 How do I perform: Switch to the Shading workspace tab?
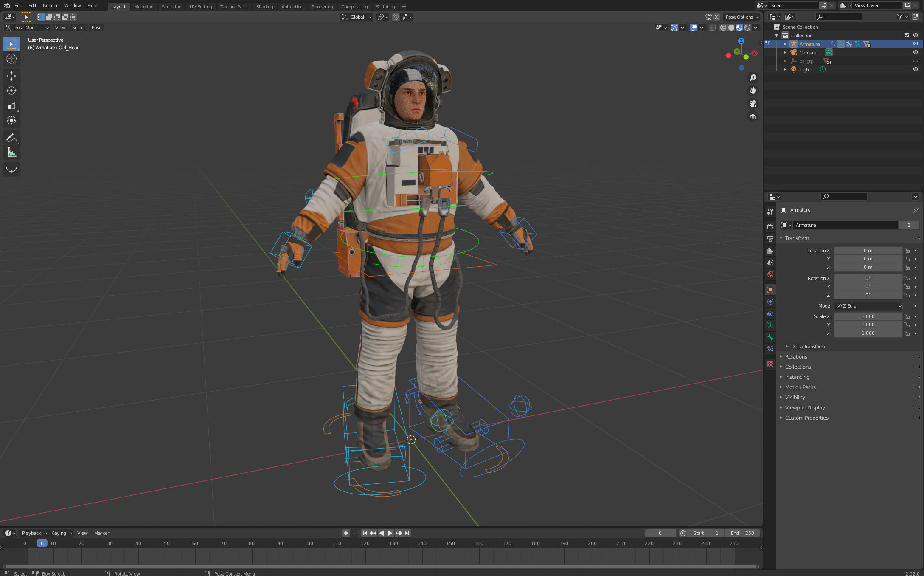pyautogui.click(x=264, y=6)
